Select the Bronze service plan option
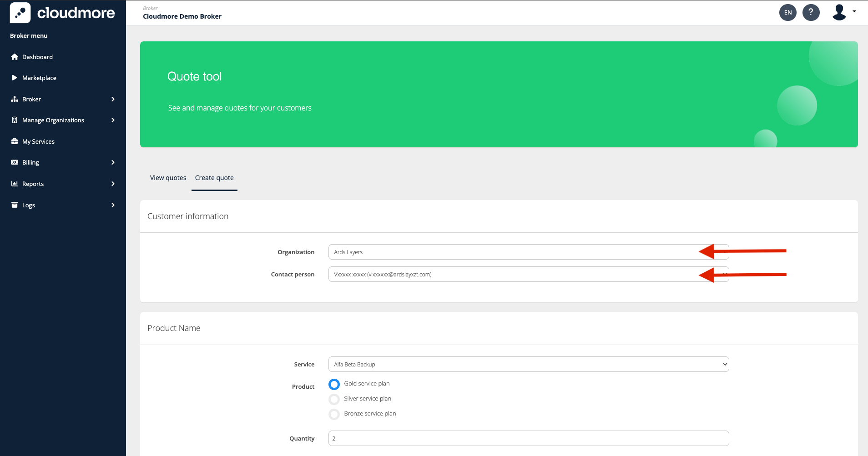868x456 pixels. click(x=334, y=414)
